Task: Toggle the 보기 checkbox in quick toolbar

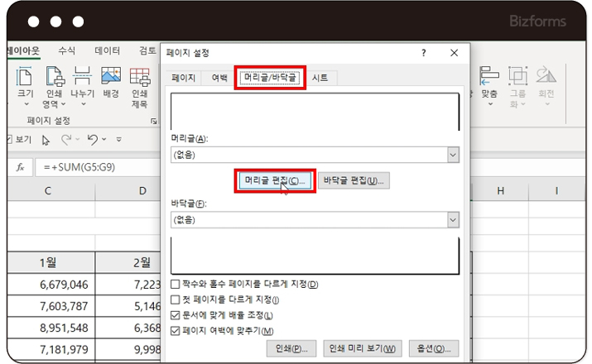Action: [x=9, y=140]
